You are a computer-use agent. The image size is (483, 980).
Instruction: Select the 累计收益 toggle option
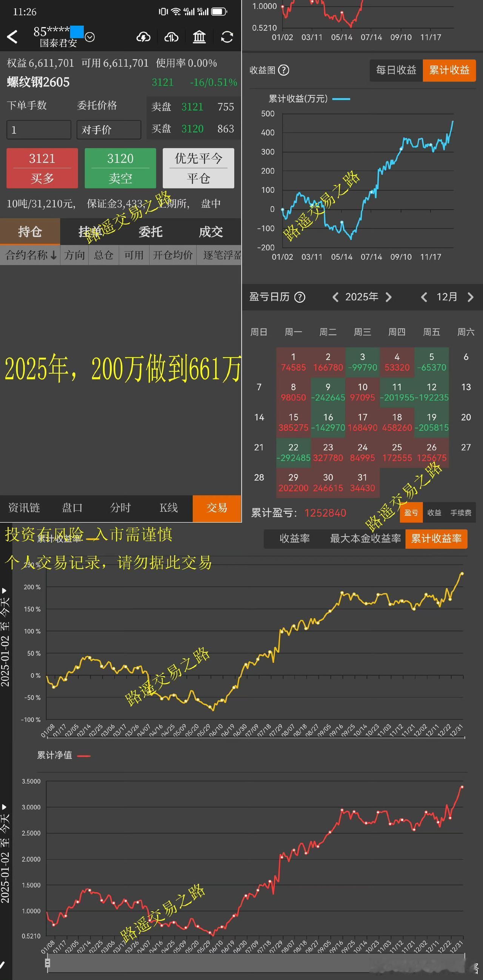tap(449, 70)
